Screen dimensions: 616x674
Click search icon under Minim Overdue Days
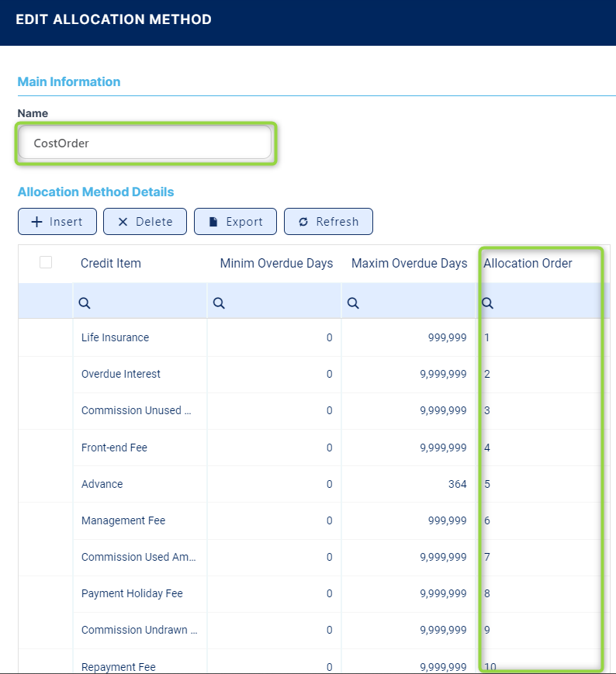pyautogui.click(x=220, y=304)
